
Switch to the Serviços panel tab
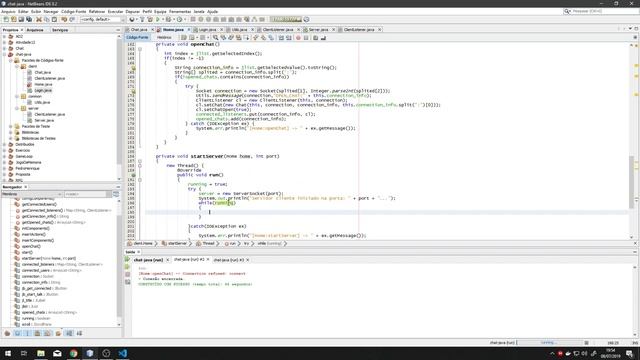(x=60, y=30)
